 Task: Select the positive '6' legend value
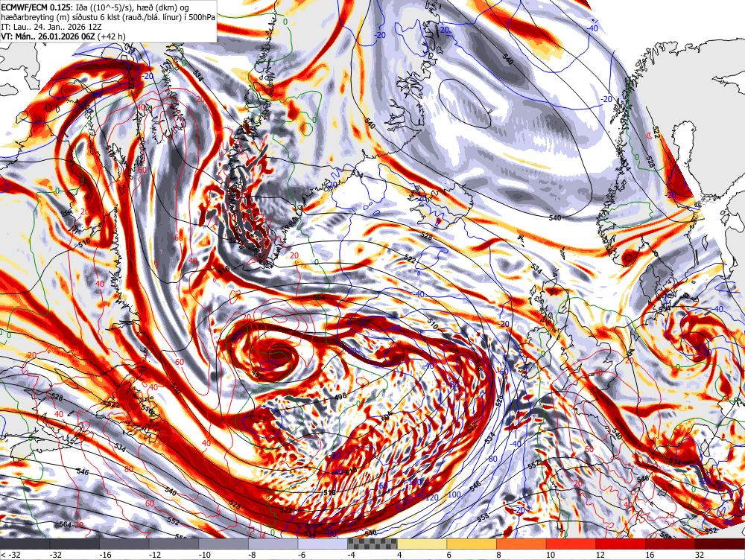point(449,555)
